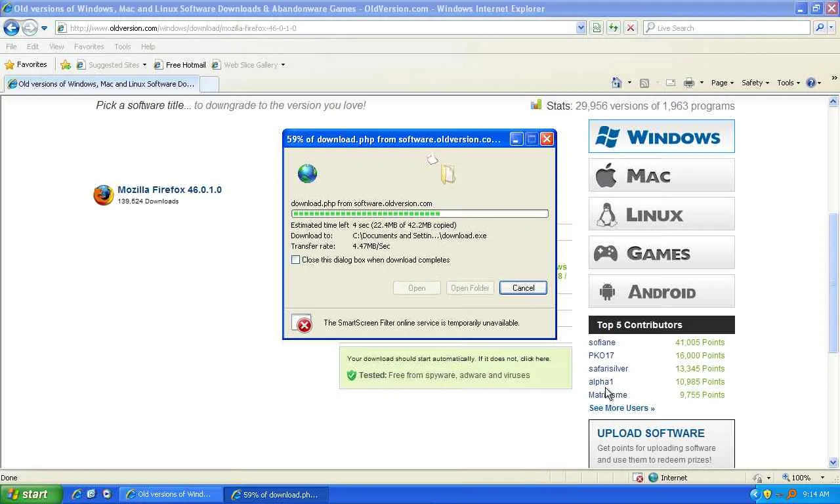This screenshot has height=504, width=840.
Task: Click the Upload Software heading link
Action: point(651,433)
